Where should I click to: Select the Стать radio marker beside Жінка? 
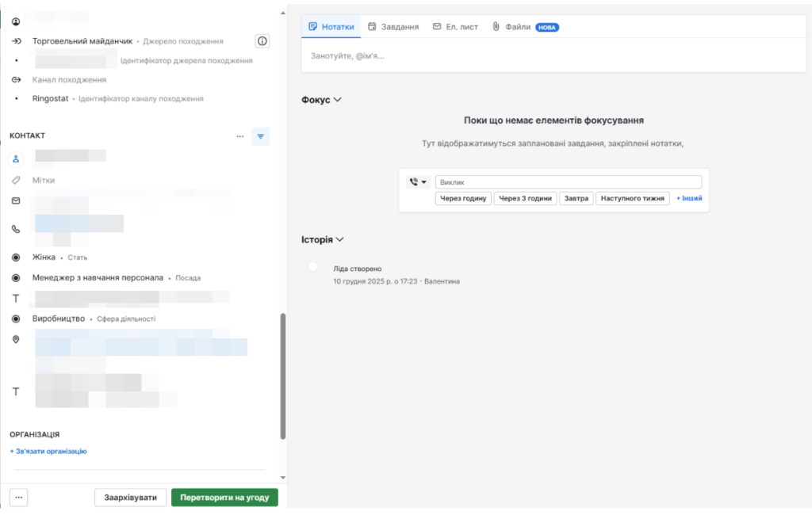tap(17, 257)
